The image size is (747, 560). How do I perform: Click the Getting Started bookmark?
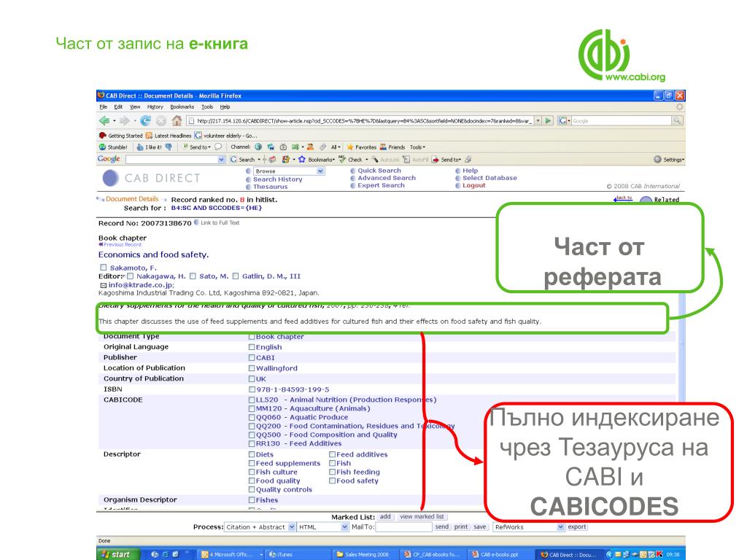click(x=120, y=136)
